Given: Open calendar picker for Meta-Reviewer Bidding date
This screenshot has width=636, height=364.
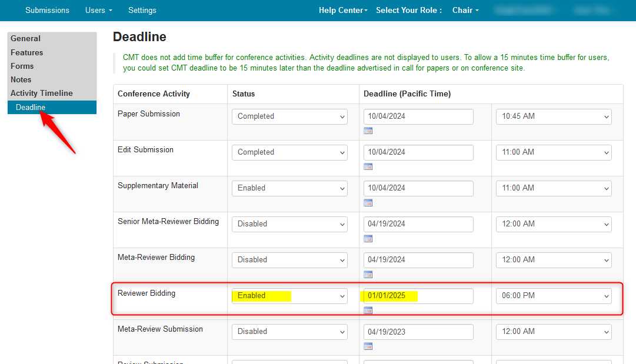Looking at the screenshot, I should coord(368,275).
